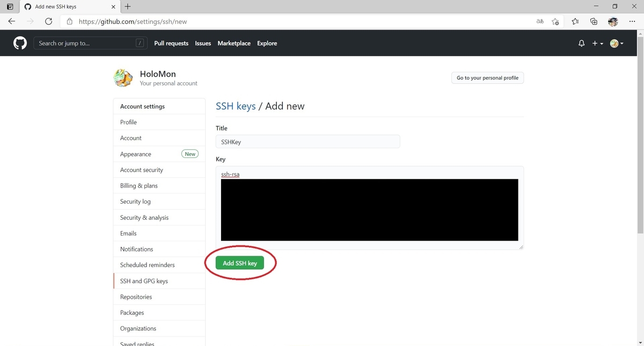
Task: Open the tab actions menu icon
Action: tap(10, 7)
